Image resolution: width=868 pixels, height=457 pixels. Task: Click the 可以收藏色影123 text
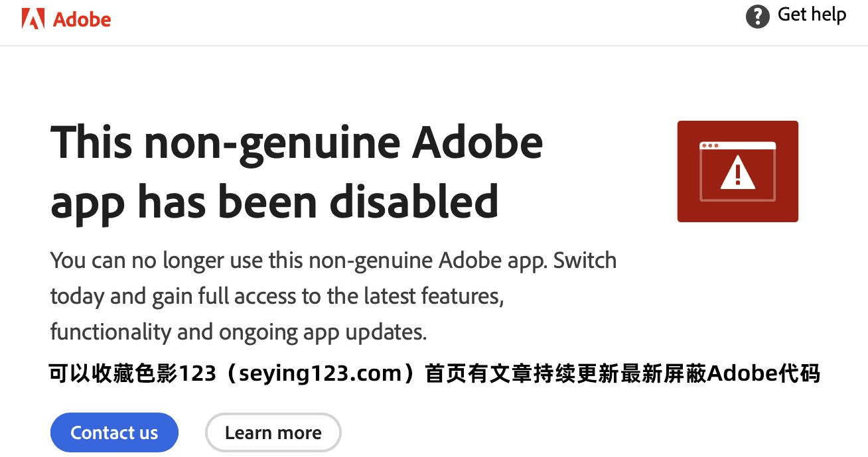(x=133, y=374)
